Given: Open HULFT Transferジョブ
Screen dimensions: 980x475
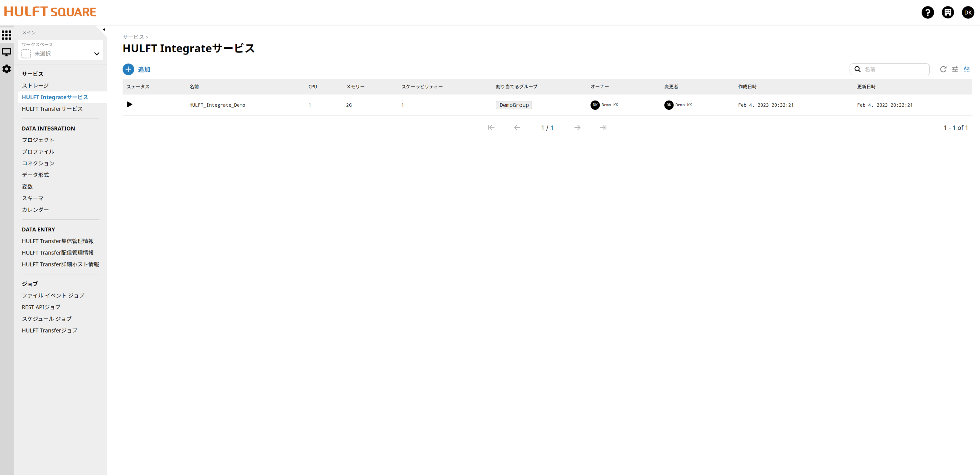Looking at the screenshot, I should pos(49,331).
